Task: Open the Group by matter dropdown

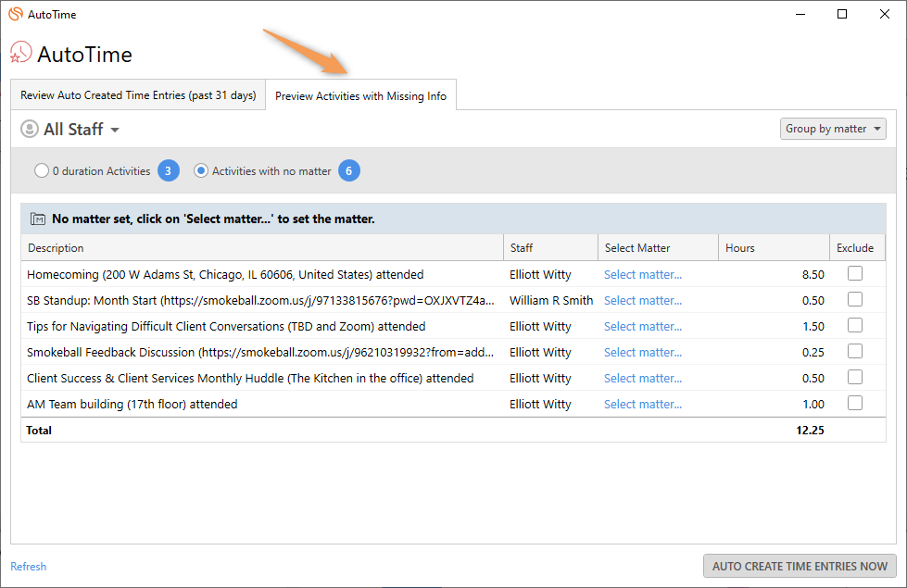Action: [x=833, y=129]
